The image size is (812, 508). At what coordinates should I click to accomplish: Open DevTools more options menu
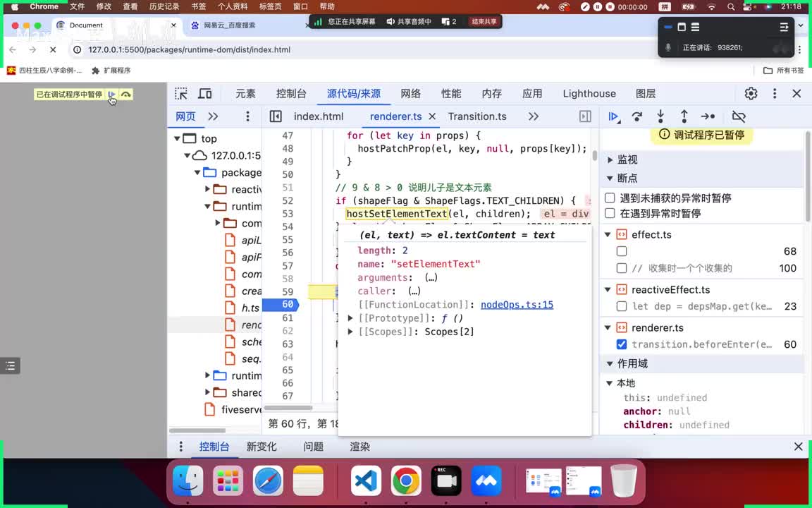[x=775, y=94]
